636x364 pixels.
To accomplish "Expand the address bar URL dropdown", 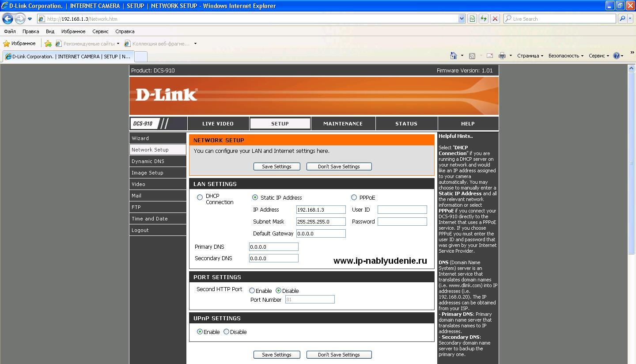I will [x=462, y=19].
